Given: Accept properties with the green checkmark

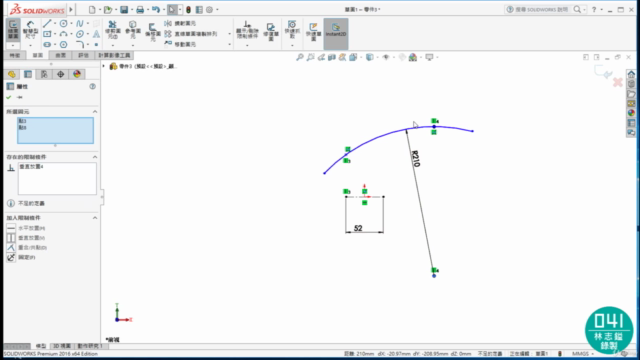Looking at the screenshot, I should click(x=9, y=97).
